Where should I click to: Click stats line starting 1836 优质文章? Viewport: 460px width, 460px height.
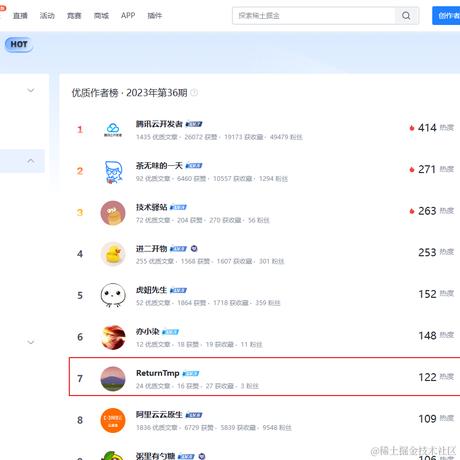[214, 428]
